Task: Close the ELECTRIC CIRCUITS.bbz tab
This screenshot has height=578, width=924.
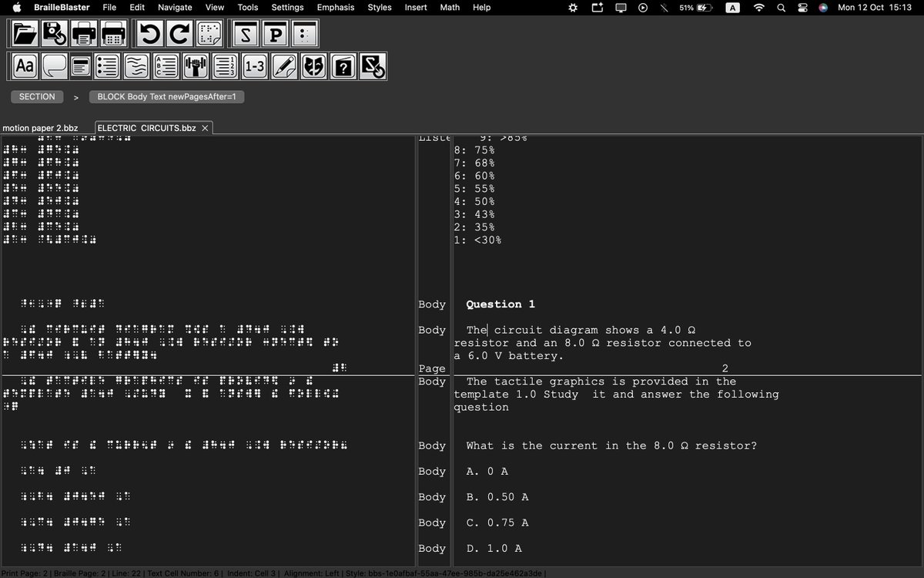Action: [x=205, y=128]
